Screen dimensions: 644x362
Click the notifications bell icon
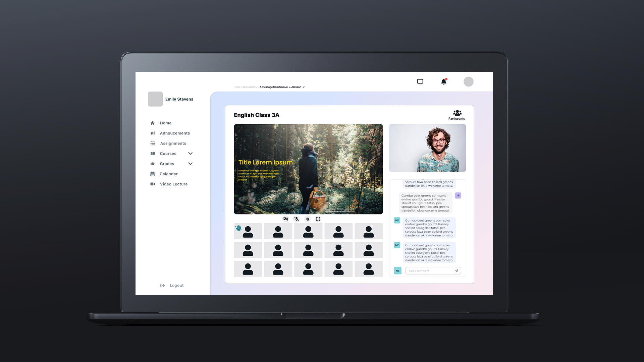(x=444, y=82)
